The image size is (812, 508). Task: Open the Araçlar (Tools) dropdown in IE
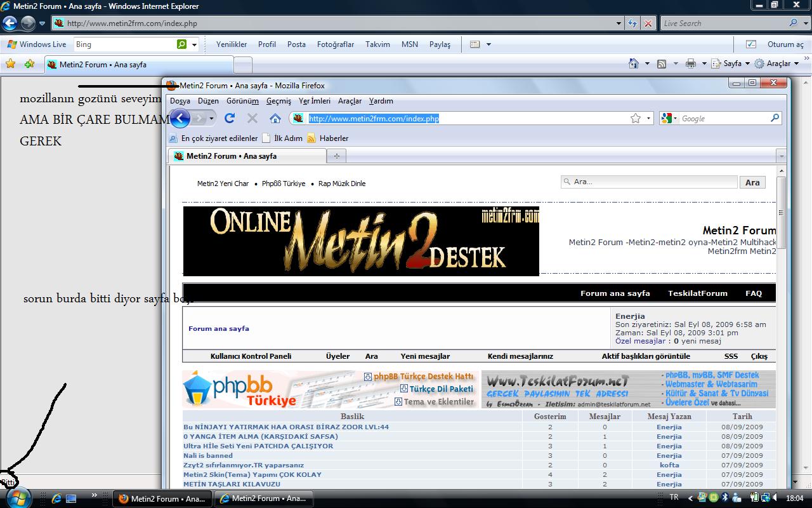776,63
